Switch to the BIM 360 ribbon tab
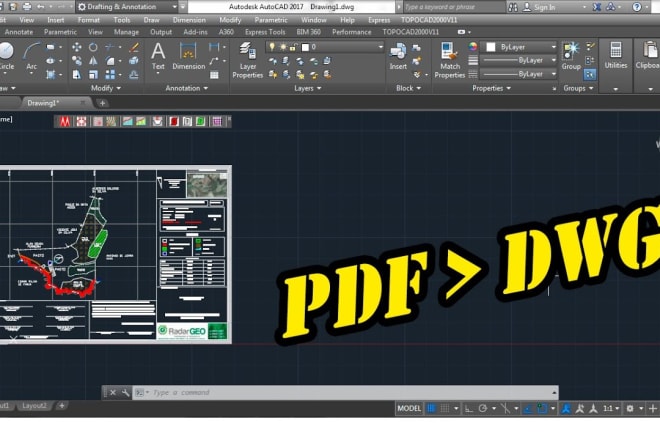 click(308, 32)
